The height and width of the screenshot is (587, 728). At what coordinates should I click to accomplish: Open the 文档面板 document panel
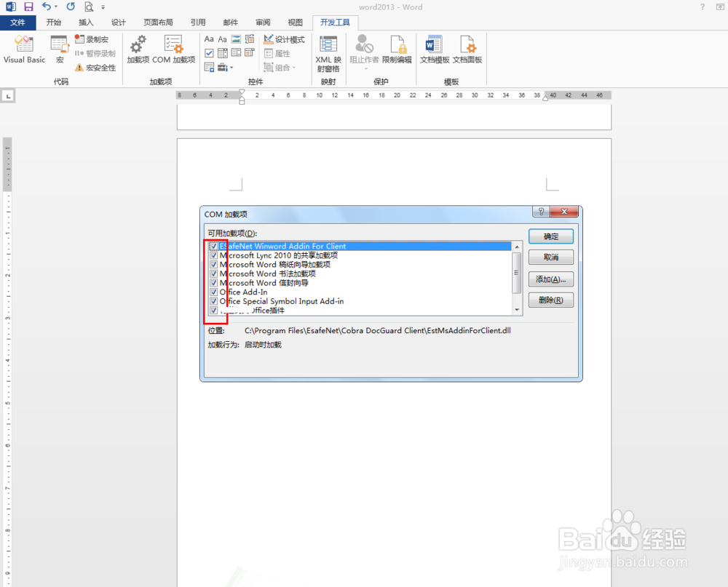[467, 49]
